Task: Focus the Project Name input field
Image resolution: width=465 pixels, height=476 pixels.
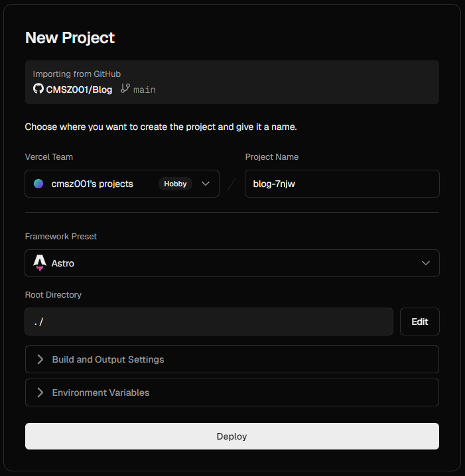Action: click(342, 184)
